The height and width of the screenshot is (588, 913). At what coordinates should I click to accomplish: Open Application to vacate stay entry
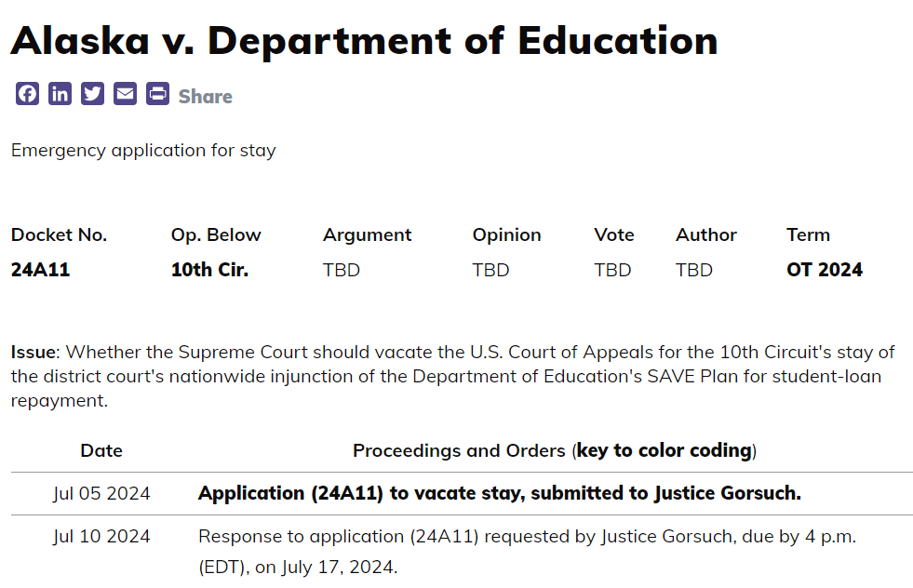500,493
